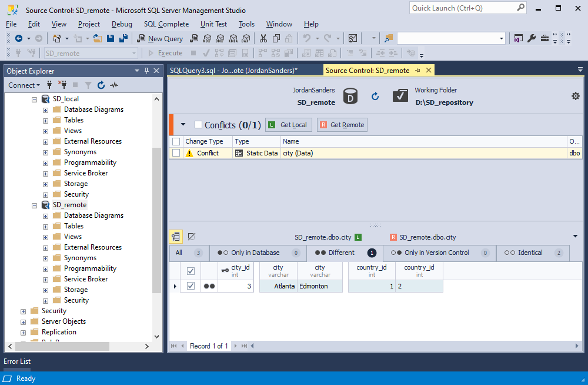Click the Connect Object Explorer plug icon
Viewport: 588px width, 385px height.
(x=49, y=85)
